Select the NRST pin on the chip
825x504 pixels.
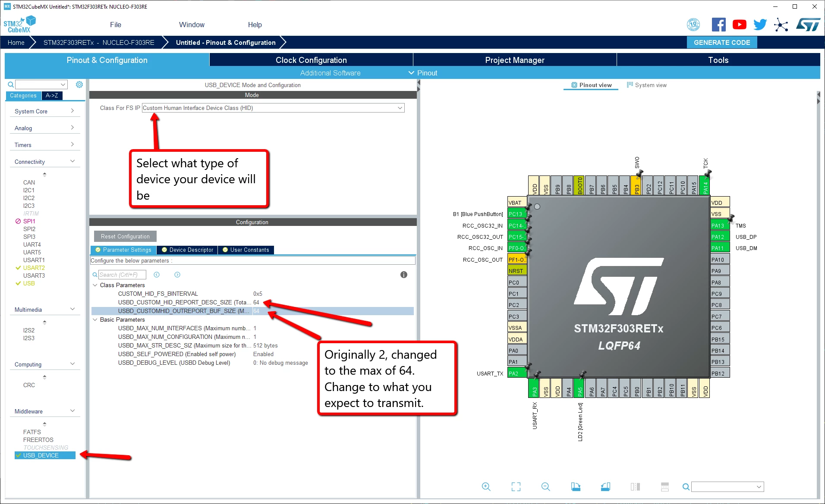pyautogui.click(x=517, y=271)
